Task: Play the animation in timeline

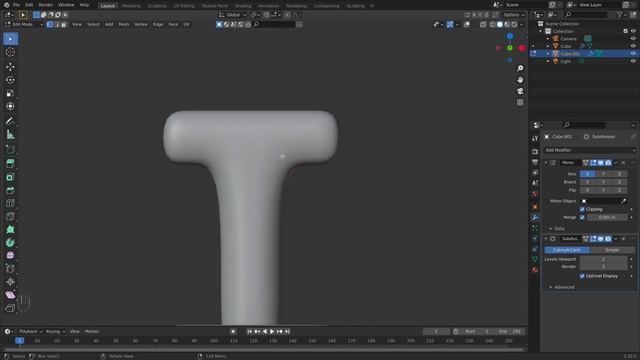Action: tap(272, 332)
